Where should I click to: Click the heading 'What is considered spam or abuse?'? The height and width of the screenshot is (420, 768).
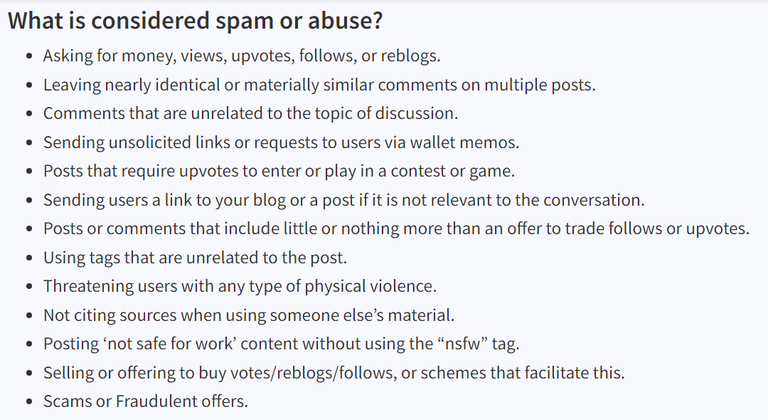point(195,21)
